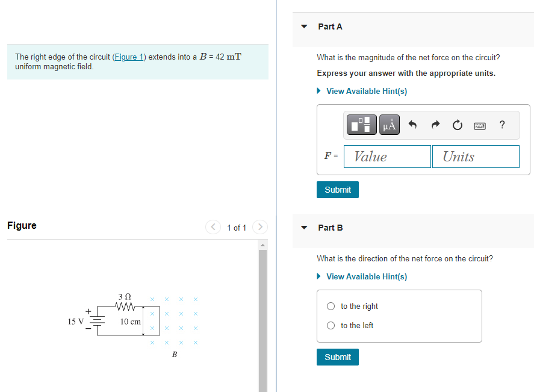The image size is (534, 392).
Task: Select the μÅ units insertion icon
Action: point(388,125)
